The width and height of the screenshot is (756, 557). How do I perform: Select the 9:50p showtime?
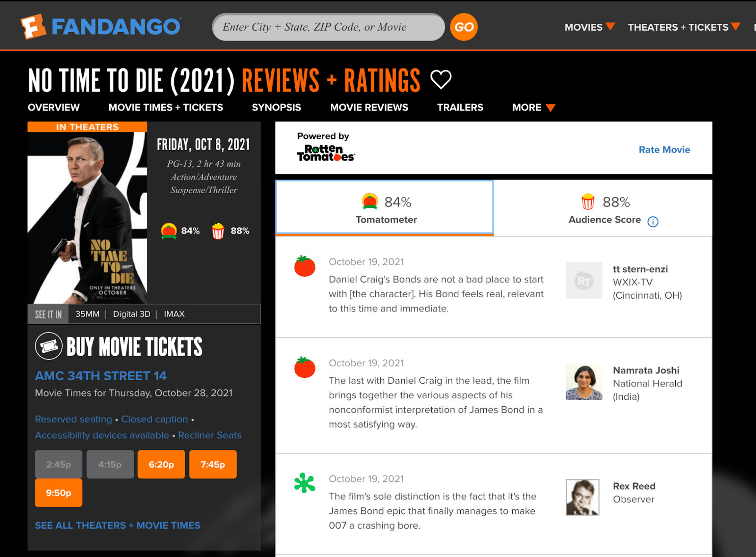point(59,493)
